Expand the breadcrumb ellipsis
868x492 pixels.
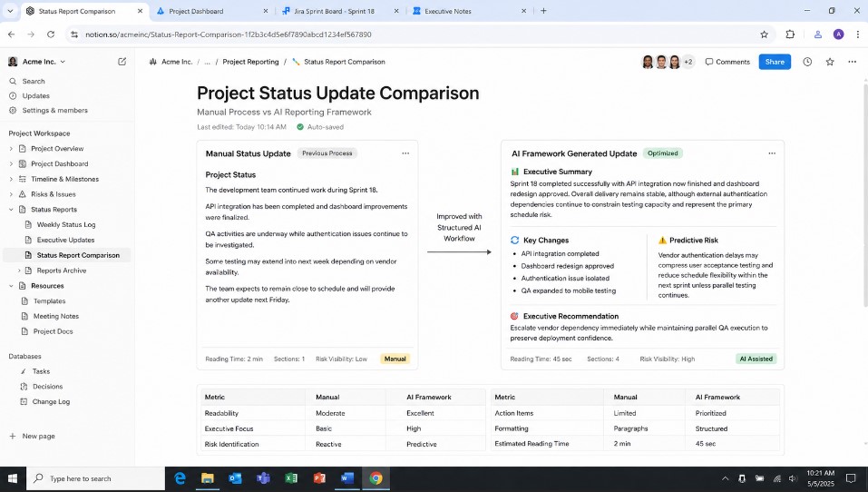[207, 62]
